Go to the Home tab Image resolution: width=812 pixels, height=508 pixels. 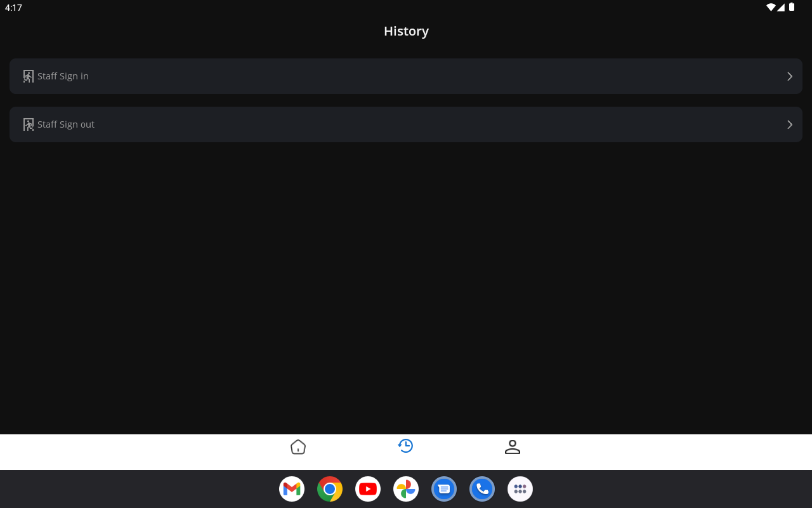(298, 447)
